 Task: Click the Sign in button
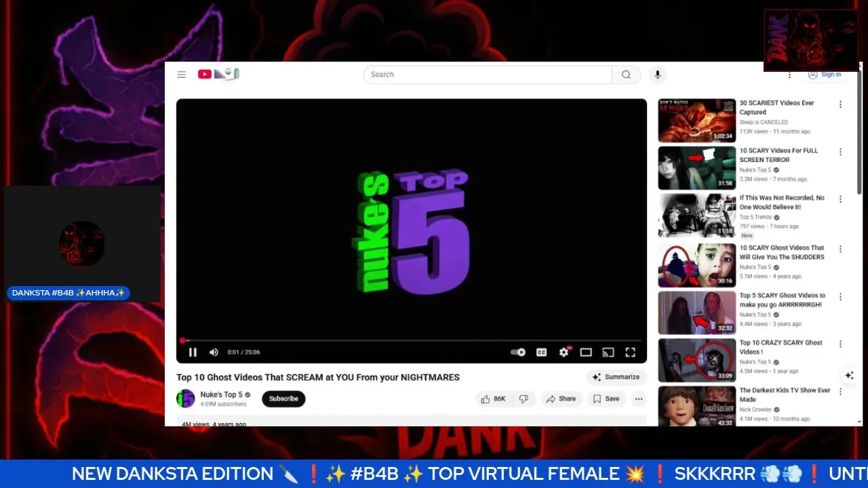(826, 75)
